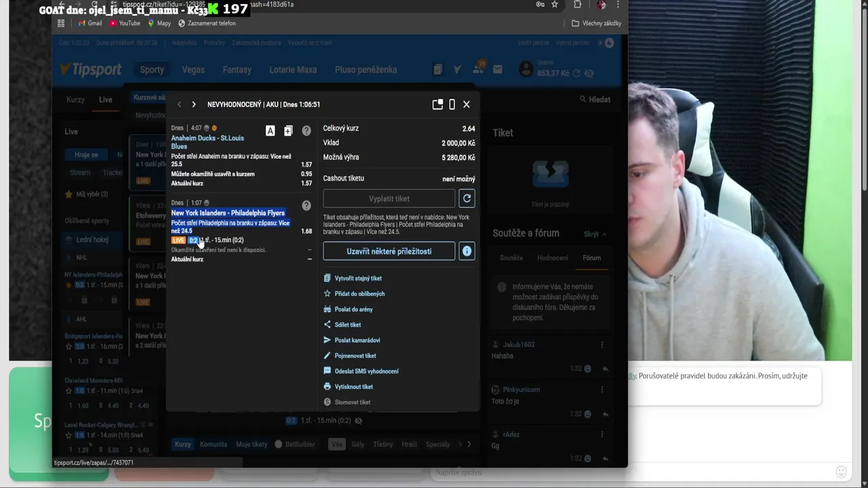Open the Sporty section
The height and width of the screenshot is (488, 868).
(152, 70)
